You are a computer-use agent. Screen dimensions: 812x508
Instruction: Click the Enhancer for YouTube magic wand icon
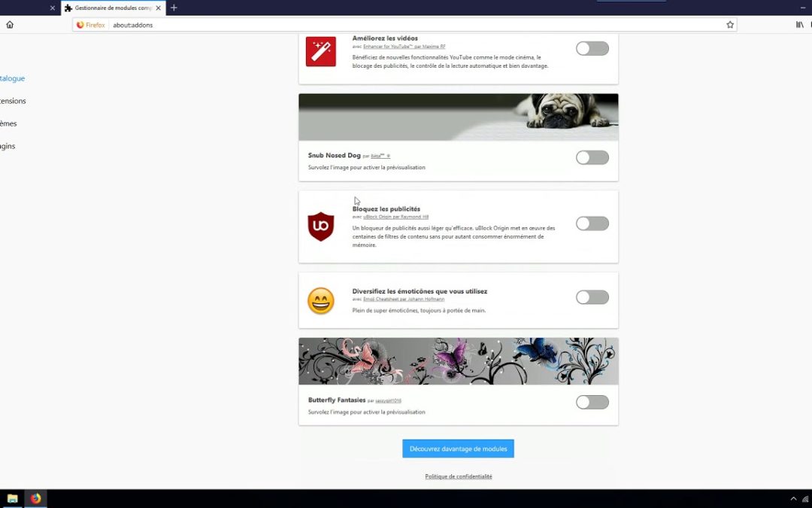coord(321,53)
